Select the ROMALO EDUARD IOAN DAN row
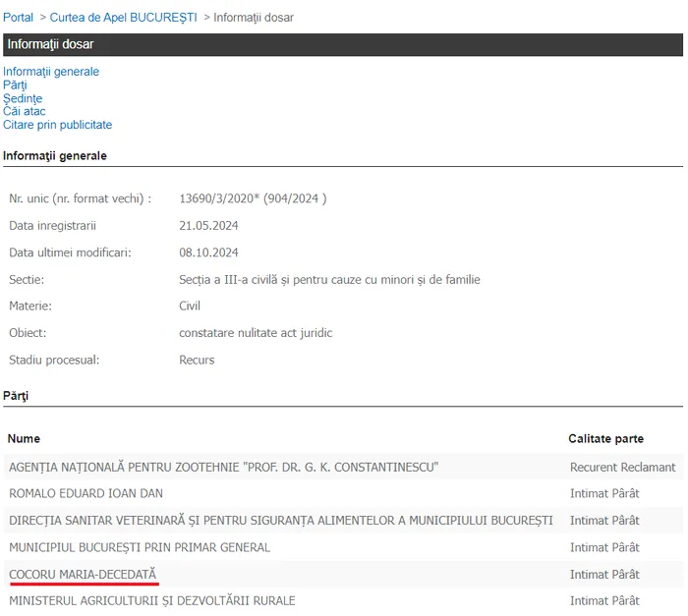 (86, 493)
